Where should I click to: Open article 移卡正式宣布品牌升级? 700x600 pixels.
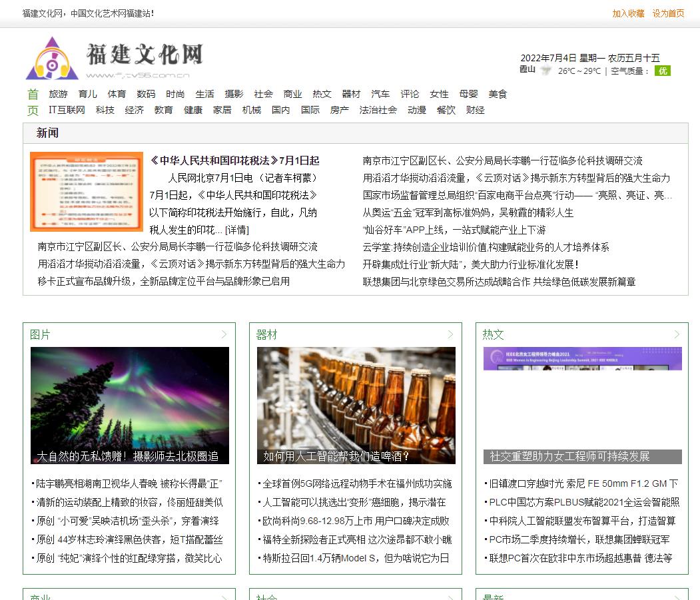[163, 281]
